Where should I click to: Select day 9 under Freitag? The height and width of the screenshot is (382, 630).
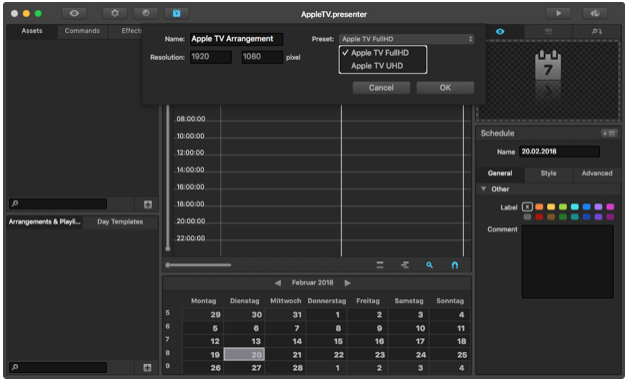point(367,328)
